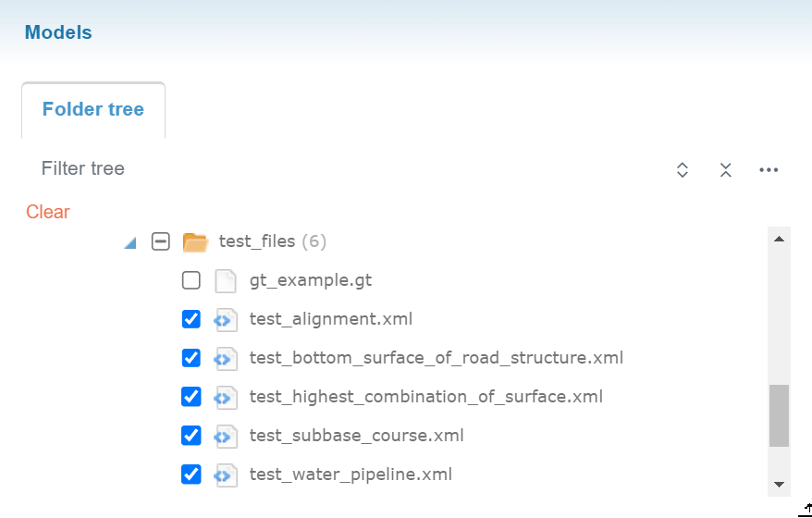
Task: Open the more options ellipsis menu
Action: pyautogui.click(x=769, y=169)
